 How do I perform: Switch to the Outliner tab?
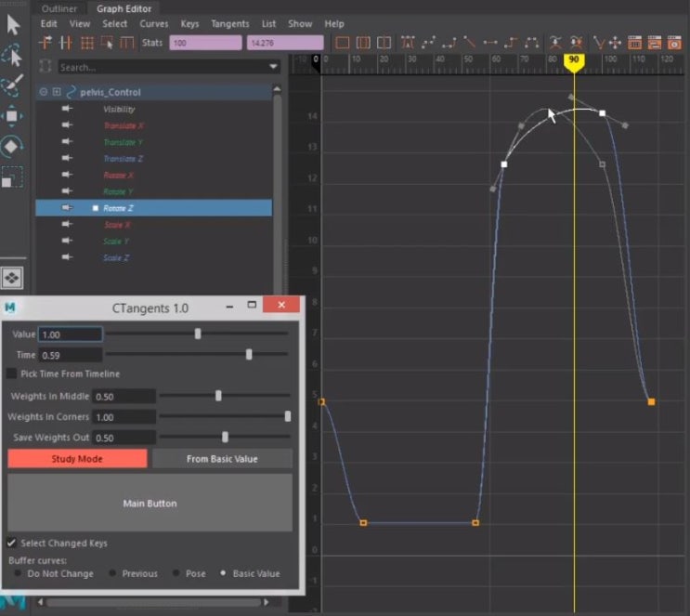[x=59, y=8]
